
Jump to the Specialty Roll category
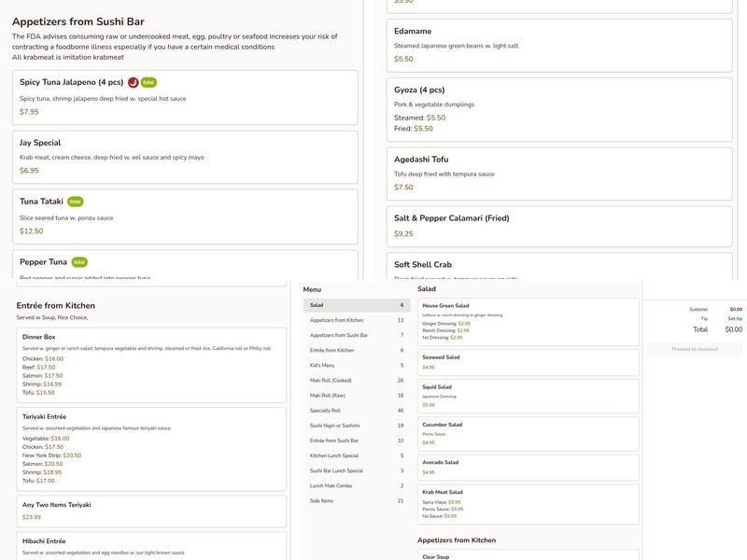click(x=356, y=410)
